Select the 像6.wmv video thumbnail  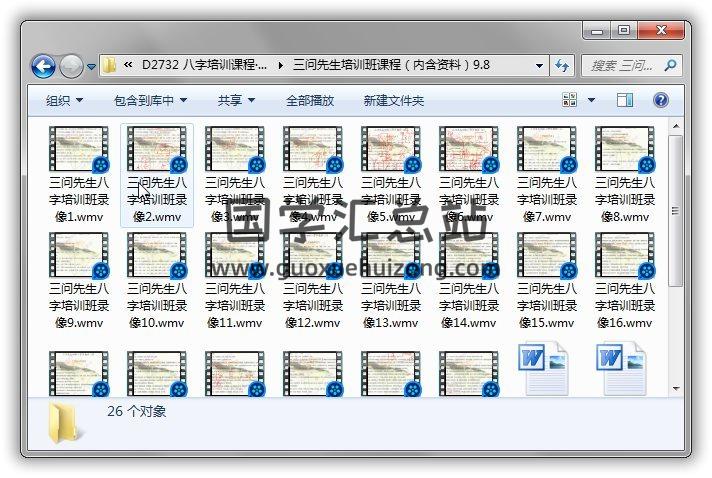coord(470,149)
